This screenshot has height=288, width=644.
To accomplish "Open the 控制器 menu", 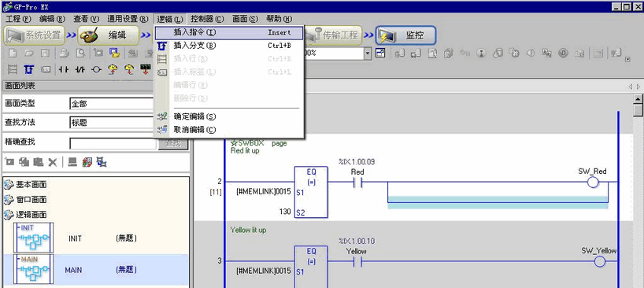I will point(207,18).
